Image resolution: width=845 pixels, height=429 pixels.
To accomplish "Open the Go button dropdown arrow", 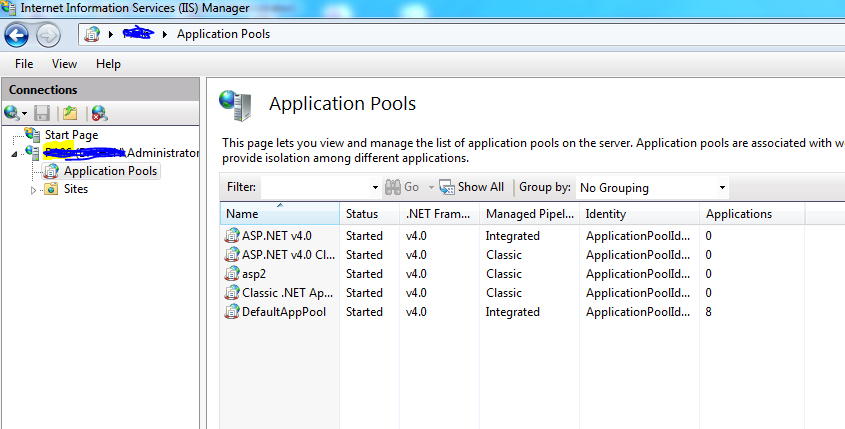I will (x=431, y=188).
